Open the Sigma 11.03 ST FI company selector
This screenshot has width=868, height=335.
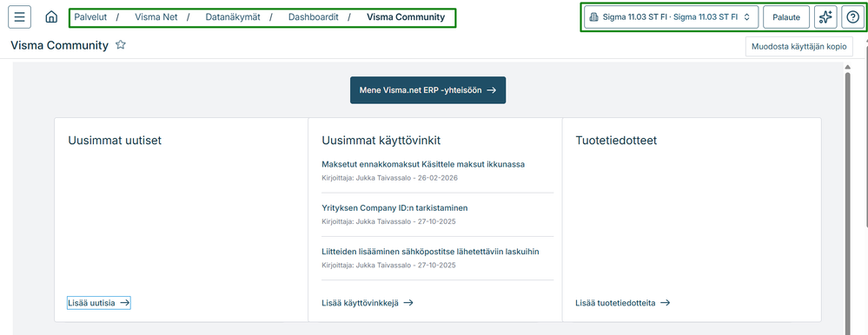671,17
